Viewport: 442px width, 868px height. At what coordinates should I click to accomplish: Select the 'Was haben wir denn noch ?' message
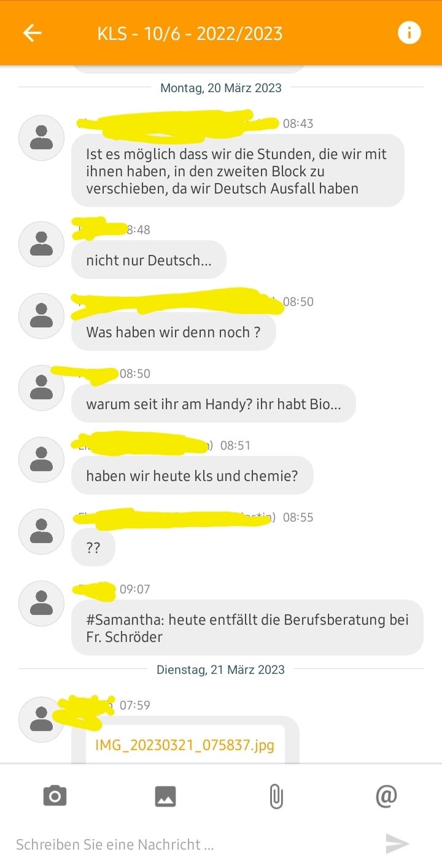coord(174,332)
